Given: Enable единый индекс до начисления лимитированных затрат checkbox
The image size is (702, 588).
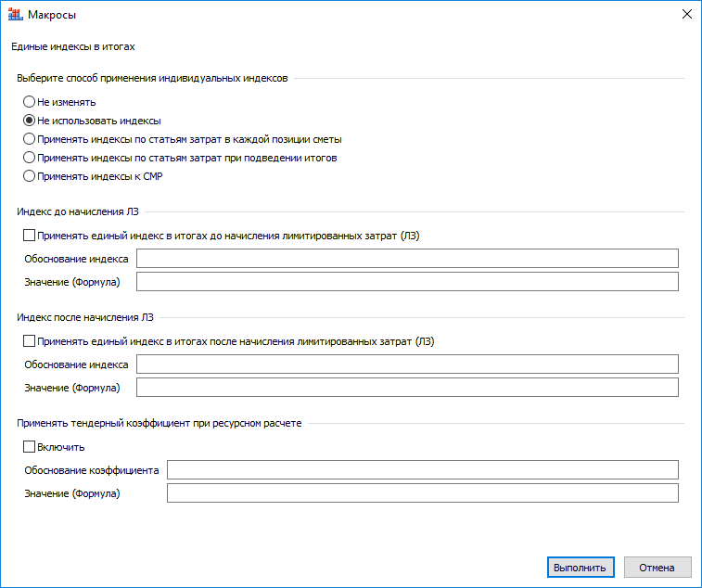Looking at the screenshot, I should tap(30, 236).
